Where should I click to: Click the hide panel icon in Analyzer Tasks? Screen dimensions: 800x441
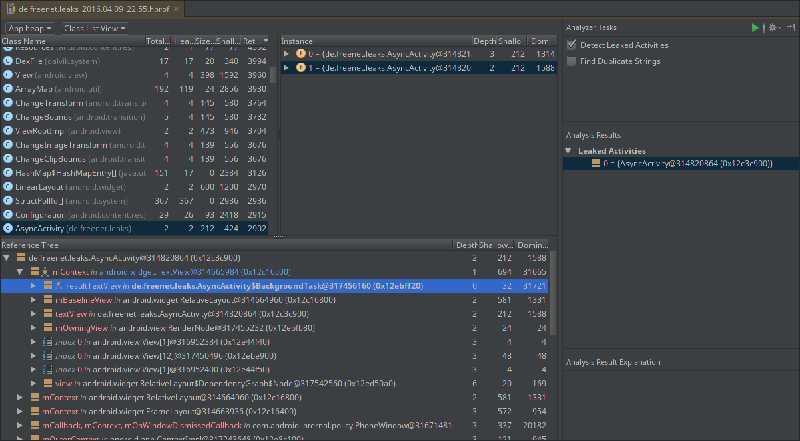pos(789,28)
